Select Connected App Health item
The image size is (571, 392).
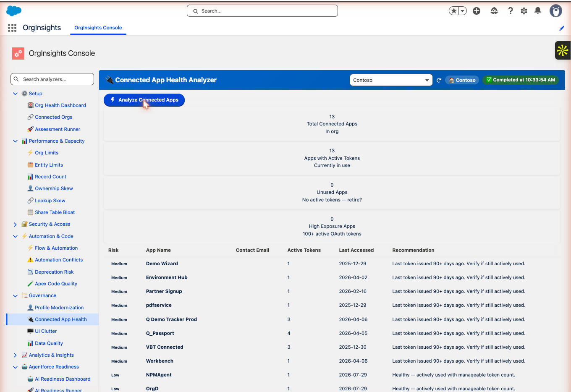coord(53,319)
